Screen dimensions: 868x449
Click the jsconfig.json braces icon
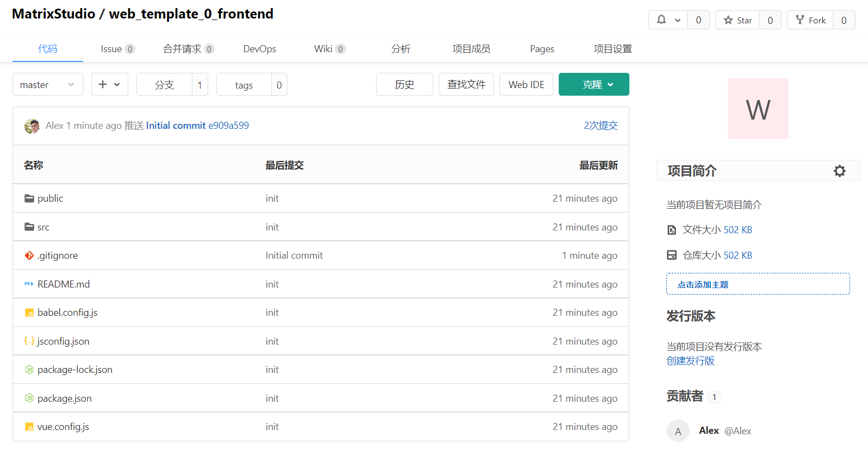(x=29, y=341)
